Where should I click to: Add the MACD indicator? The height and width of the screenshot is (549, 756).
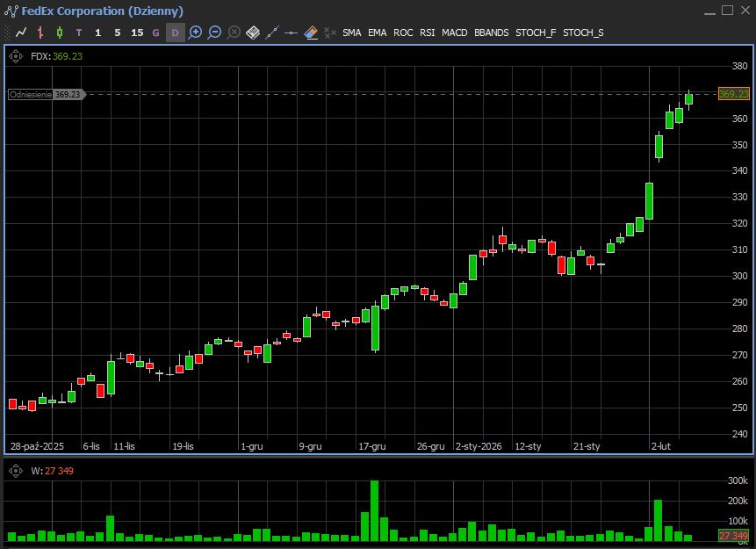(454, 33)
